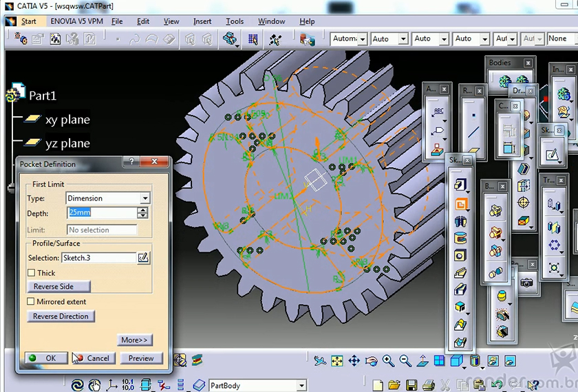Open the Insert menu

pos(202,21)
